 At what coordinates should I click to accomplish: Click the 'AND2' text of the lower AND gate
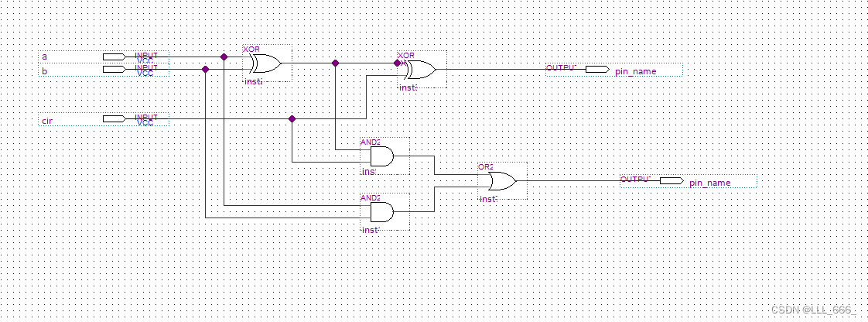point(371,197)
